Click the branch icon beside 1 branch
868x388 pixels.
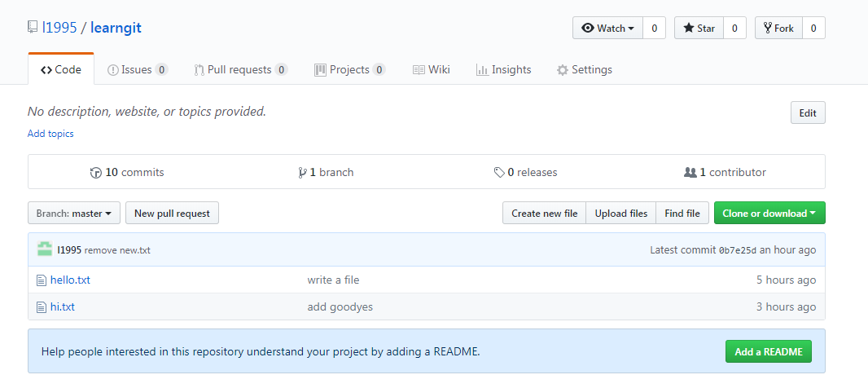coord(301,173)
